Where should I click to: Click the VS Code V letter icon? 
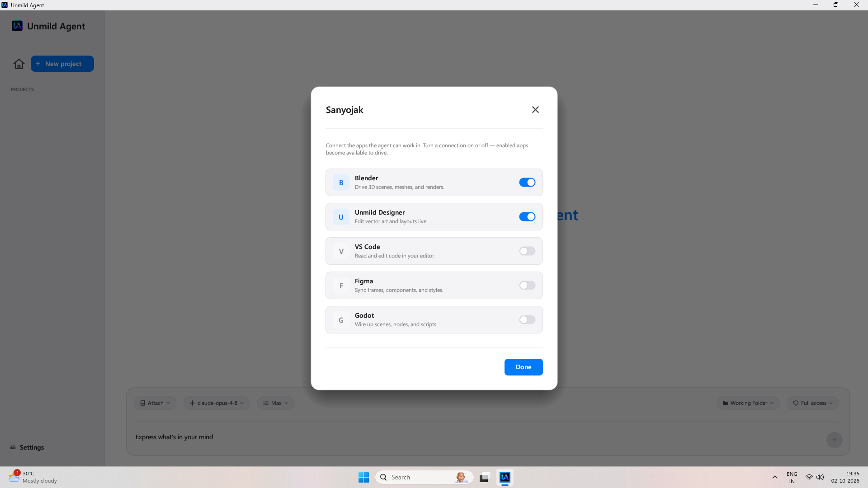point(341,251)
